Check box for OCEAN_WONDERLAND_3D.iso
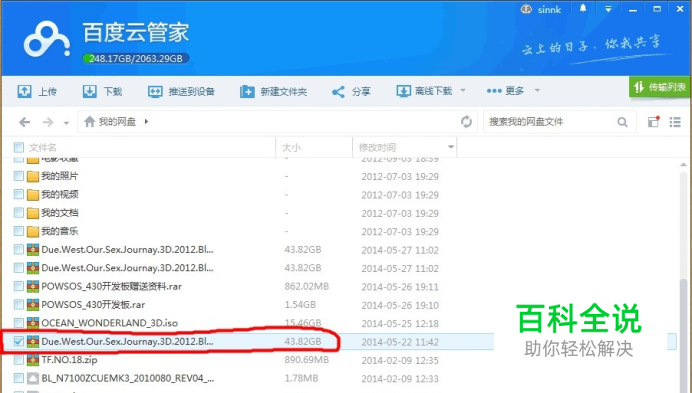Screen dimensions: 692x393 click(19, 323)
